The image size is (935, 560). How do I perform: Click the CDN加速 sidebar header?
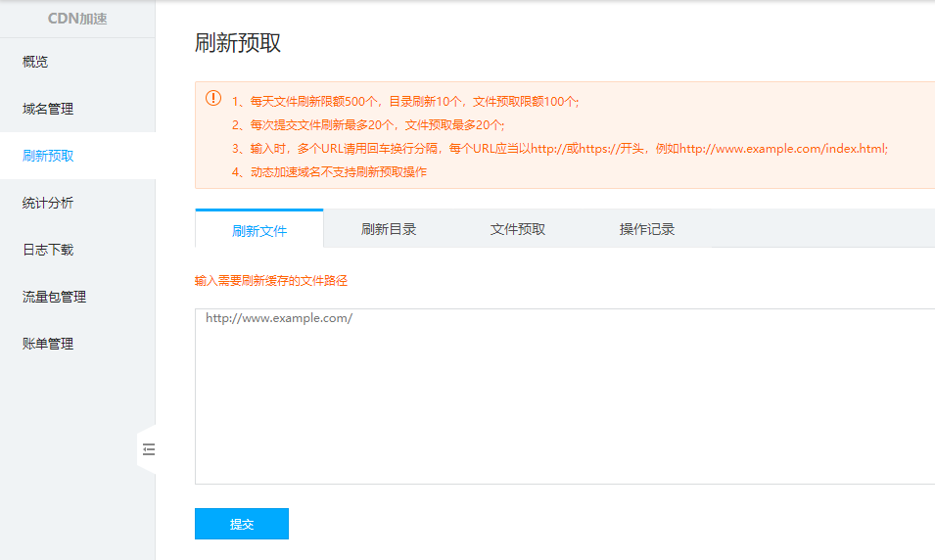(x=77, y=19)
